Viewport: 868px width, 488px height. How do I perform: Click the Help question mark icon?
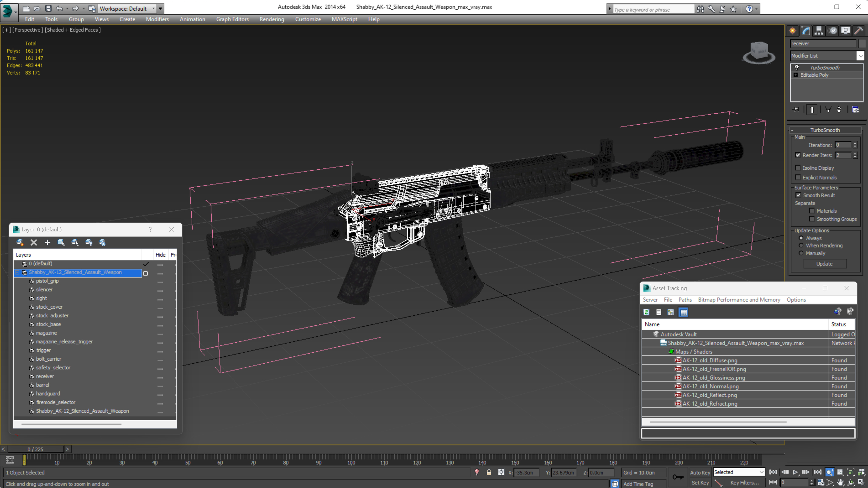[749, 9]
